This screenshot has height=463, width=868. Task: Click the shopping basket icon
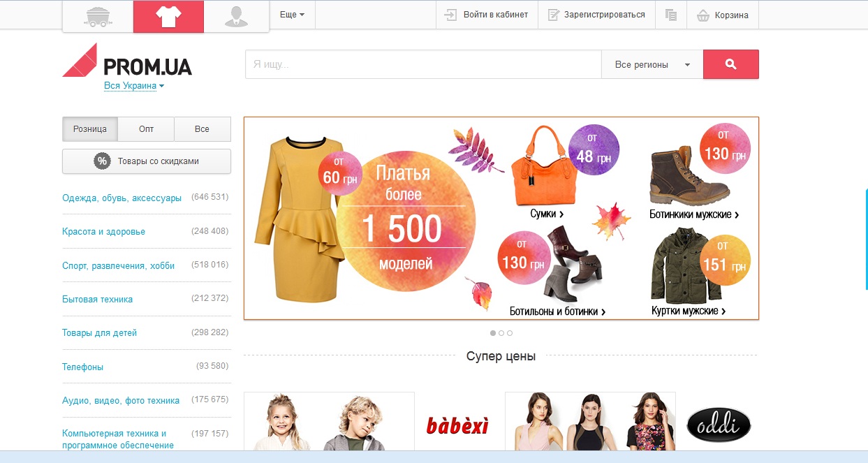pyautogui.click(x=703, y=15)
